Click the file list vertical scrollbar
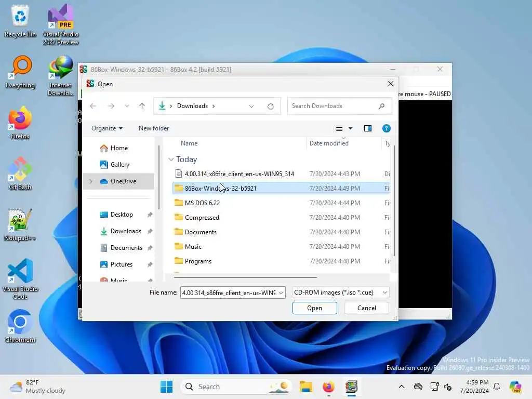This screenshot has width=532, height=399. pos(394,200)
